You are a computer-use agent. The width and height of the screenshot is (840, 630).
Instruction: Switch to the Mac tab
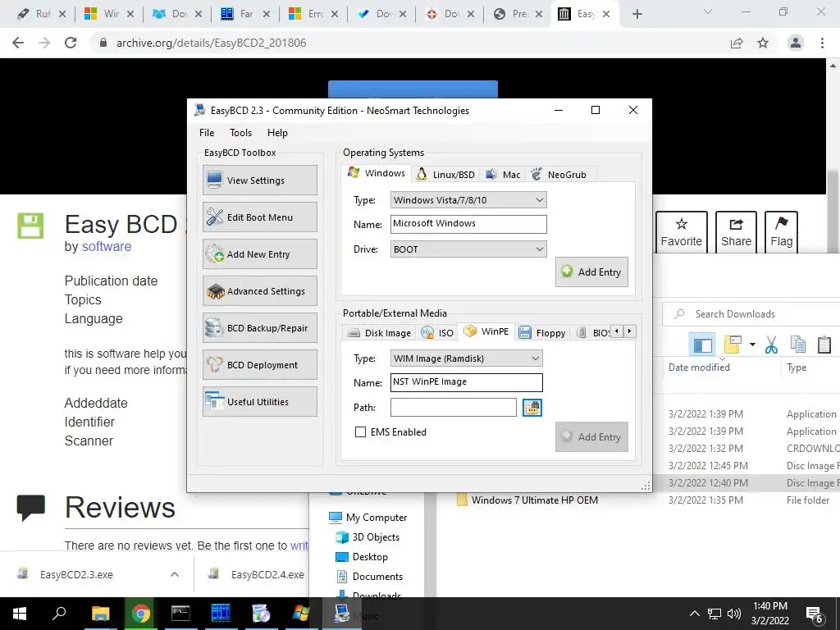pos(503,175)
